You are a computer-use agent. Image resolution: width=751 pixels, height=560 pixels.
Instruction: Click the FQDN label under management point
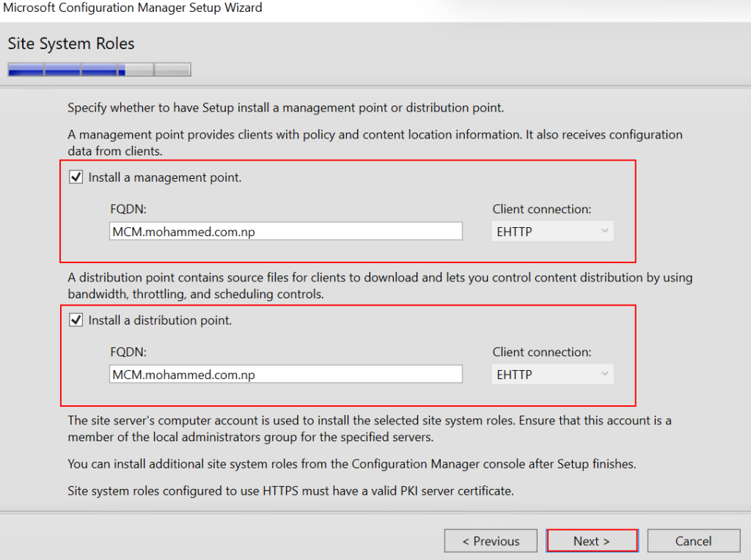click(x=128, y=210)
